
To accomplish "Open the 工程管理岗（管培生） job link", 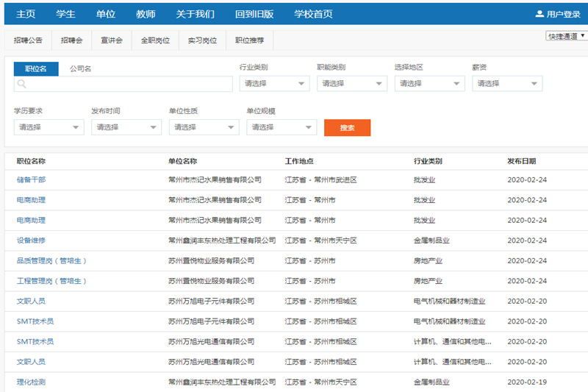I will pyautogui.click(x=51, y=281).
